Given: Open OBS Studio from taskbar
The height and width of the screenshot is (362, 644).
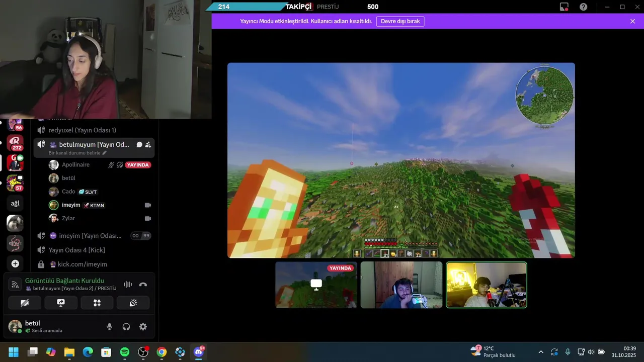Looking at the screenshot, I should [143, 352].
